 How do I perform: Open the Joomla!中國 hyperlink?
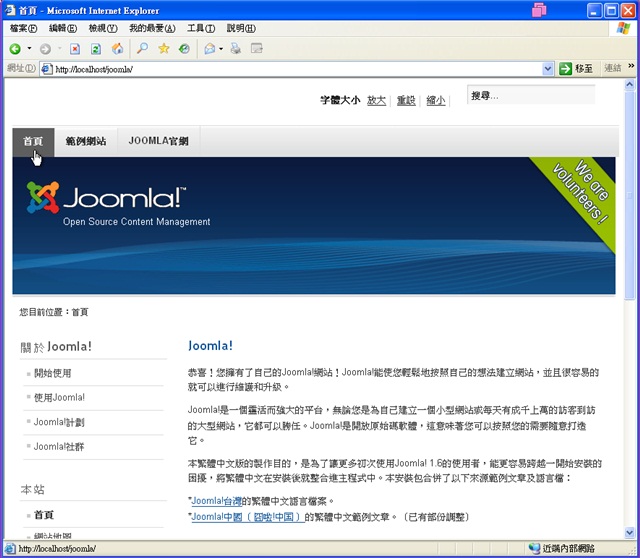248,517
